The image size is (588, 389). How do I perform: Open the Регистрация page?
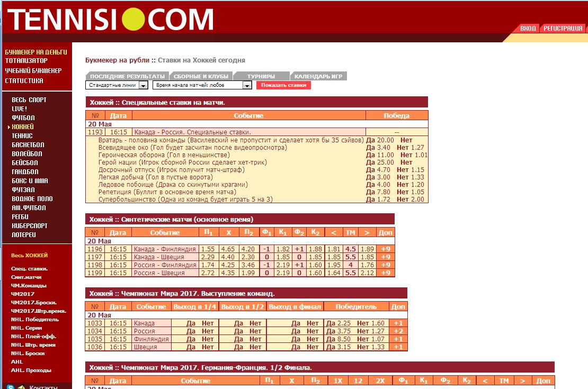563,29
